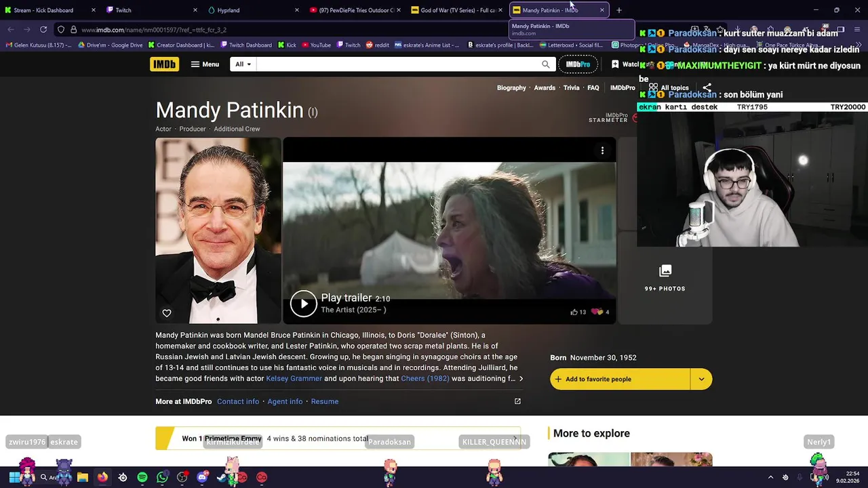Open the FAQ link
Screen dimensions: 868x488
[593, 88]
